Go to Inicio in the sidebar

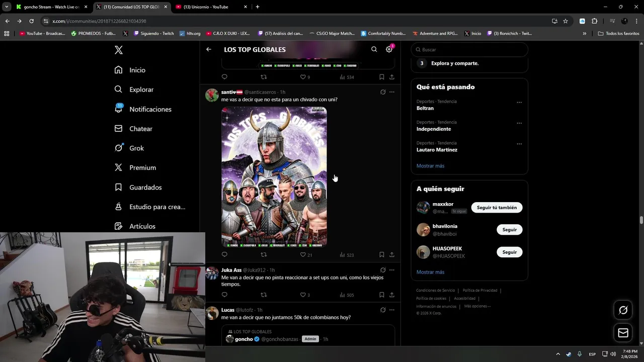tap(130, 70)
